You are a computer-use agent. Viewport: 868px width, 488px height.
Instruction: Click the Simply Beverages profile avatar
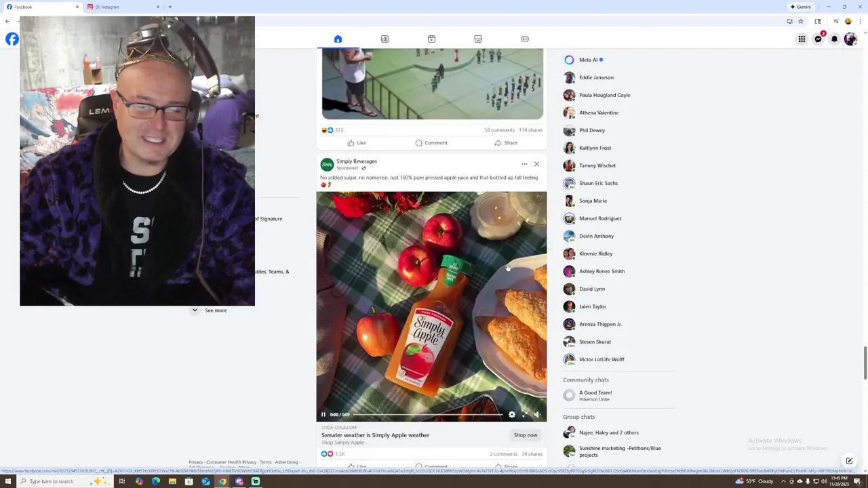327,165
